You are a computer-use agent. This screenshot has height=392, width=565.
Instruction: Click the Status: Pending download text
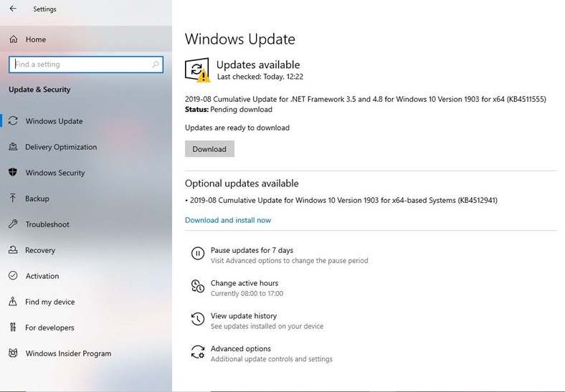229,110
